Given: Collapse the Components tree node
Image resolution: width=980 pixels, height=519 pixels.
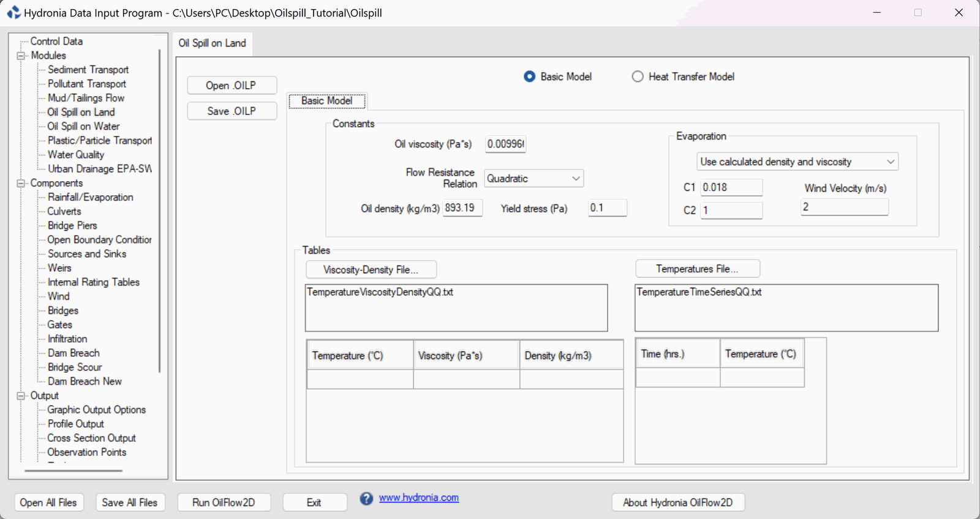Looking at the screenshot, I should click(x=21, y=183).
